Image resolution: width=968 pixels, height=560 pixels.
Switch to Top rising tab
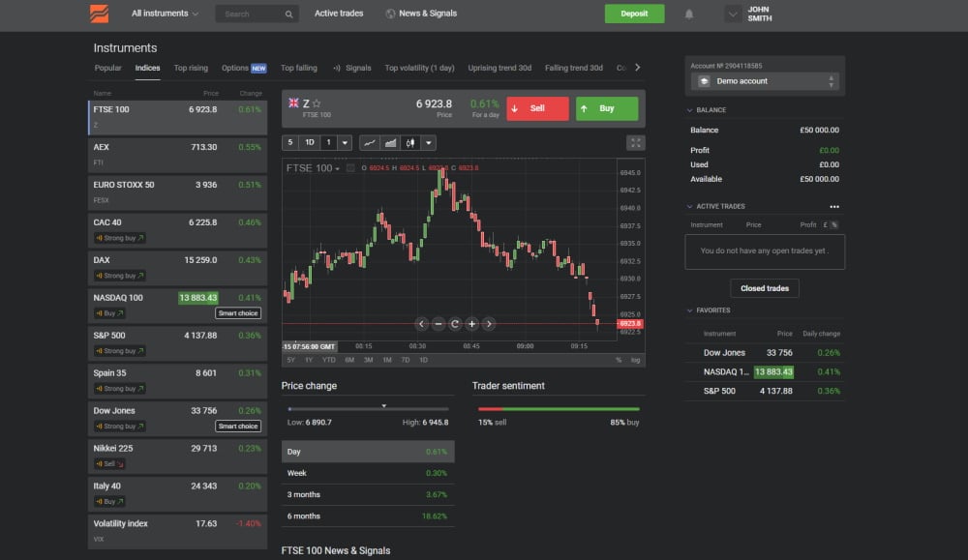[x=191, y=68]
